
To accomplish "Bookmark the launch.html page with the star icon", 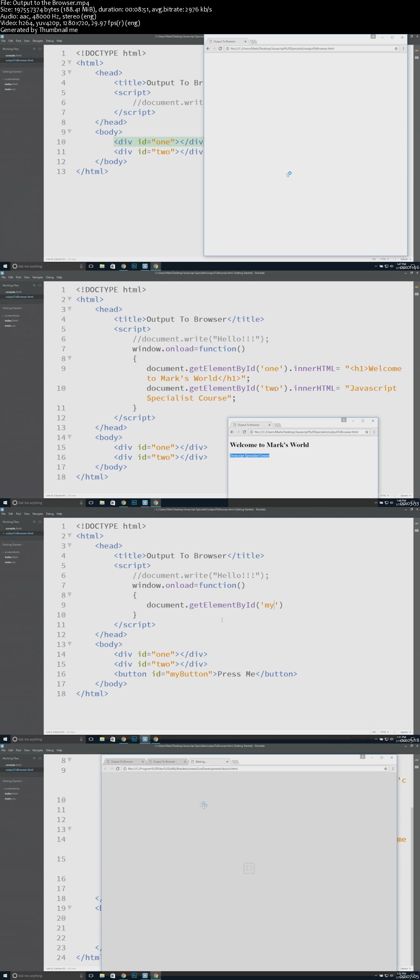I will click(386, 769).
